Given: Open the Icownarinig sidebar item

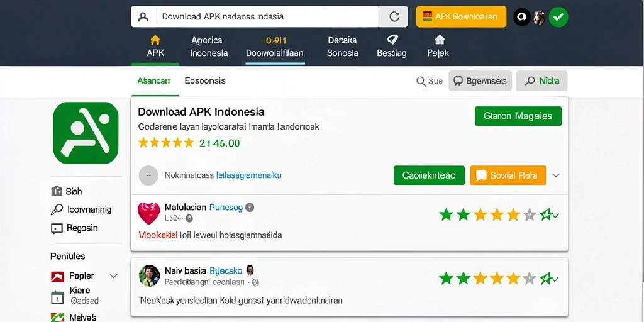Looking at the screenshot, I should [81, 209].
